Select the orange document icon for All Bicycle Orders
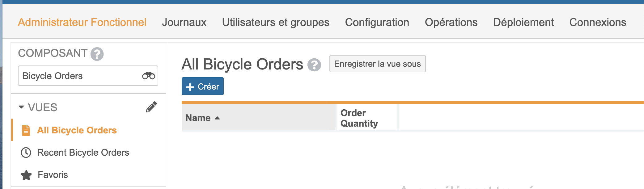This screenshot has width=644, height=189. pyautogui.click(x=26, y=130)
